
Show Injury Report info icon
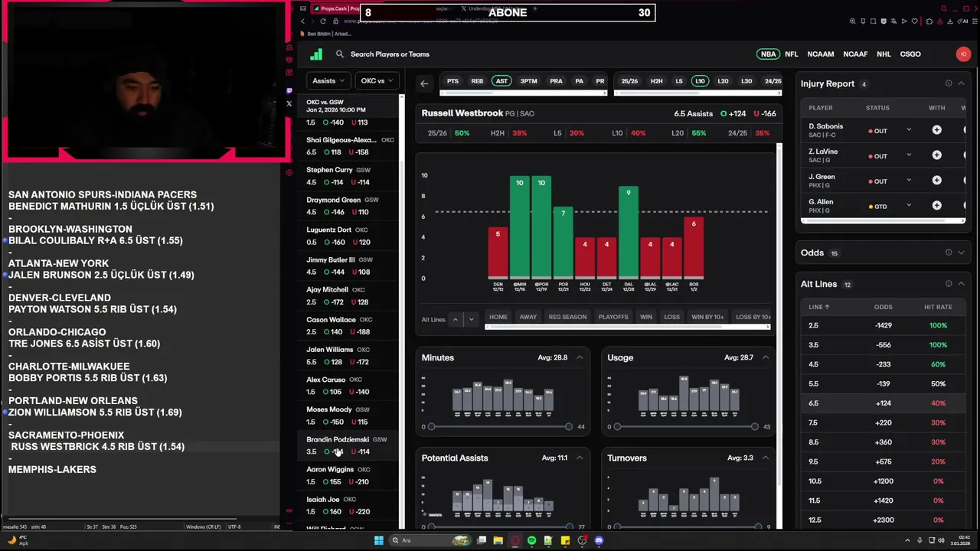click(x=949, y=83)
